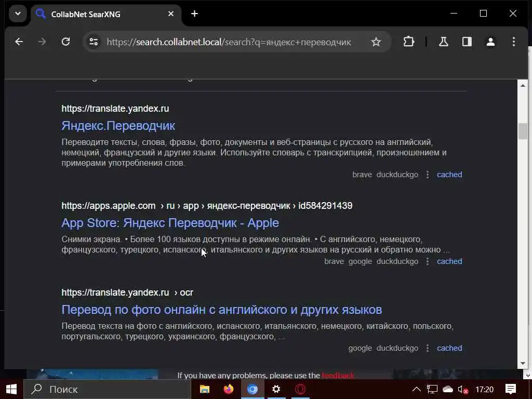
Task: Expand more options for App Store result
Action: (x=428, y=261)
